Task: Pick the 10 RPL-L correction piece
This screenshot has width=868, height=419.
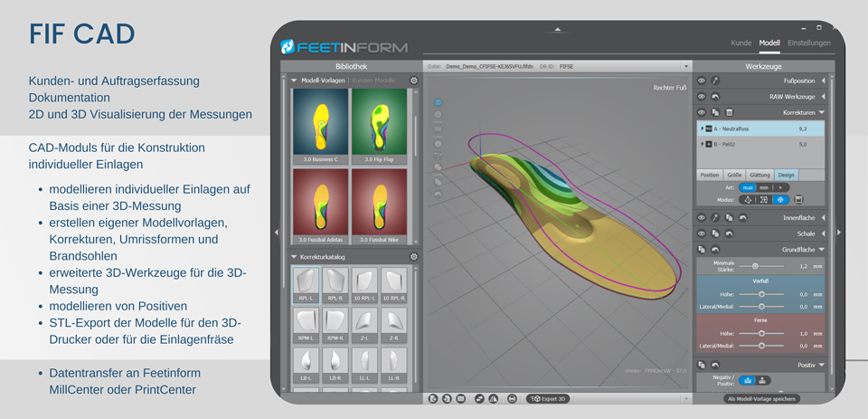Action: (x=364, y=285)
